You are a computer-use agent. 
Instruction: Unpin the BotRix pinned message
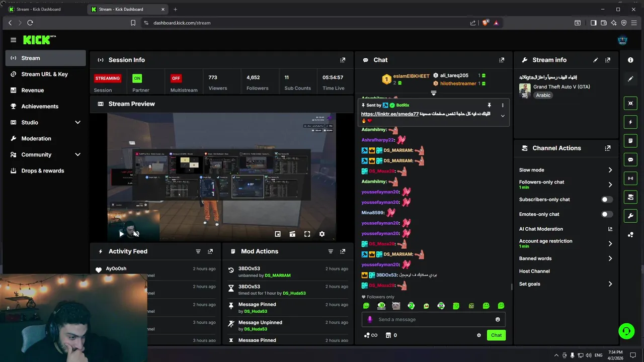pyautogui.click(x=489, y=105)
